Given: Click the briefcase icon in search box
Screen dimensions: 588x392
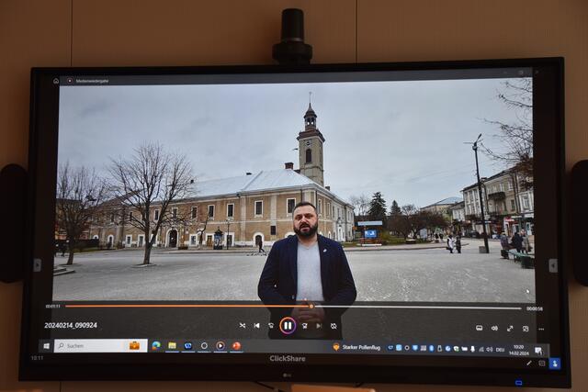Looking at the screenshot, I should [x=134, y=345].
